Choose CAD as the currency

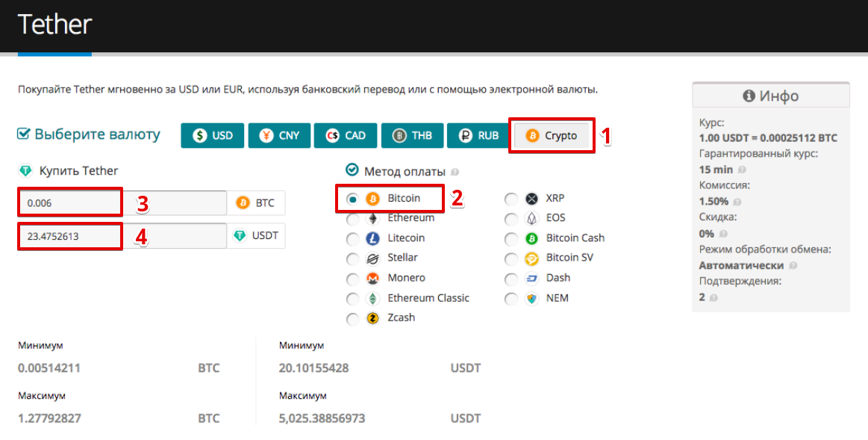(346, 136)
